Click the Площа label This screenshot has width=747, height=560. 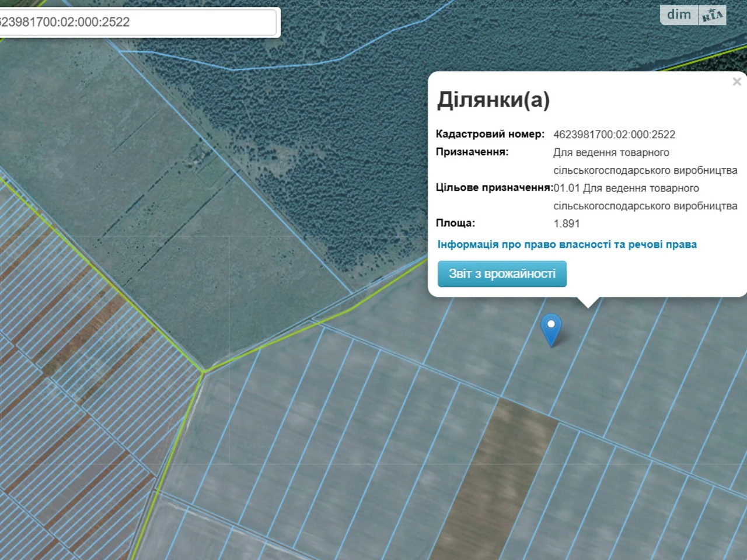(x=455, y=223)
